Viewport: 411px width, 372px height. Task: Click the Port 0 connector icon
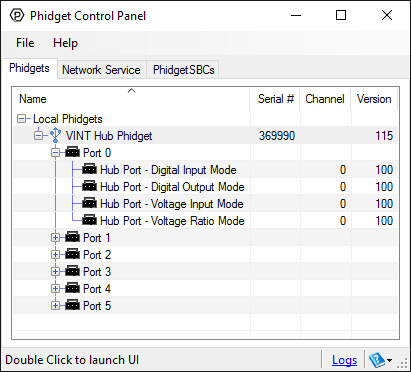72,152
